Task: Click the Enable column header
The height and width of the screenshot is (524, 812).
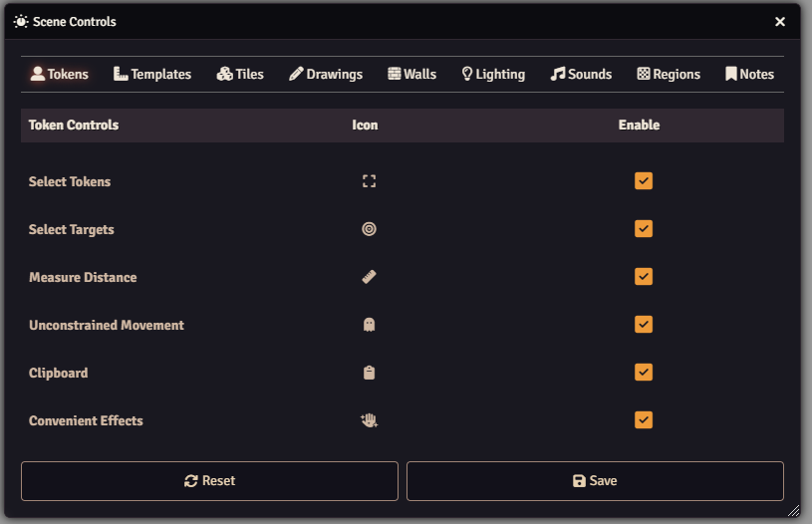Action: coord(639,126)
